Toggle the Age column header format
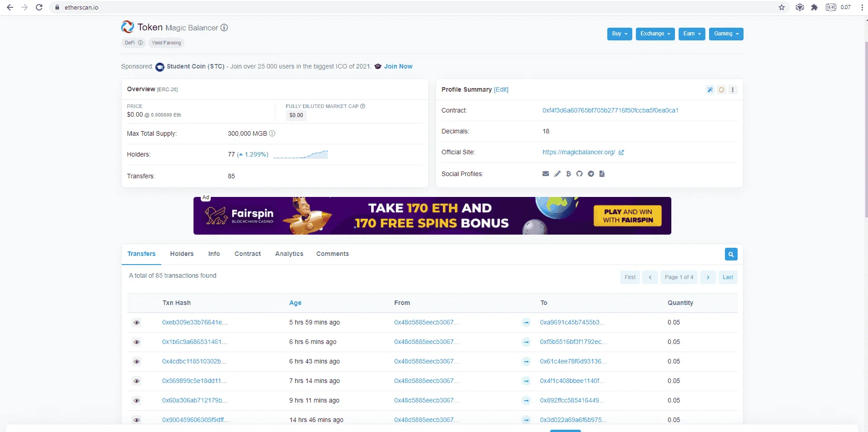Image resolution: width=868 pixels, height=432 pixels. click(295, 303)
